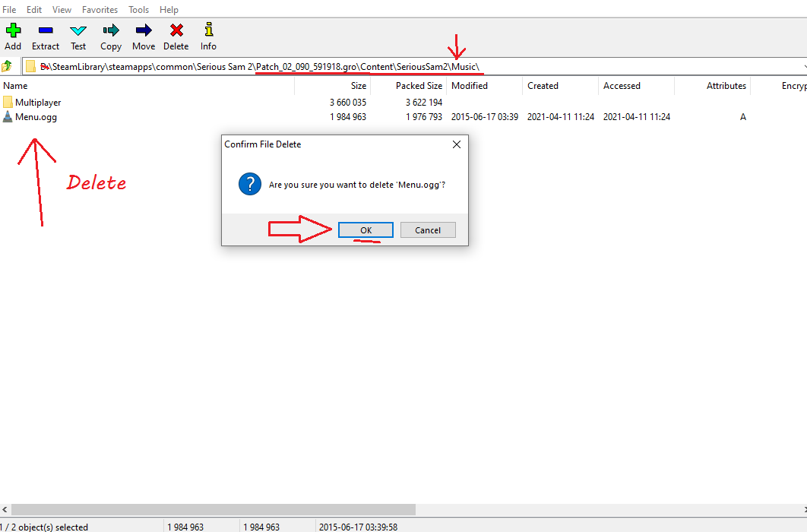The image size is (807, 532).
Task: Expand the address bar path dropdown
Action: tap(803, 67)
